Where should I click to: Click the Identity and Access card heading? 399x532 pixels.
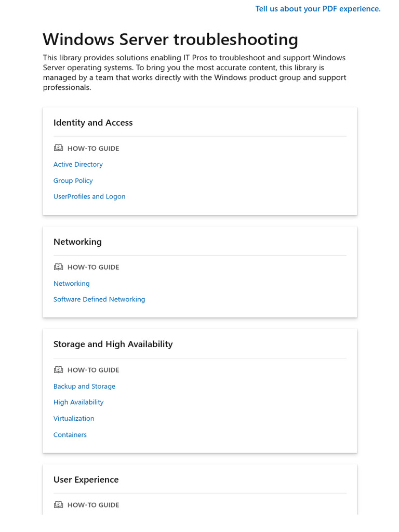pos(93,123)
